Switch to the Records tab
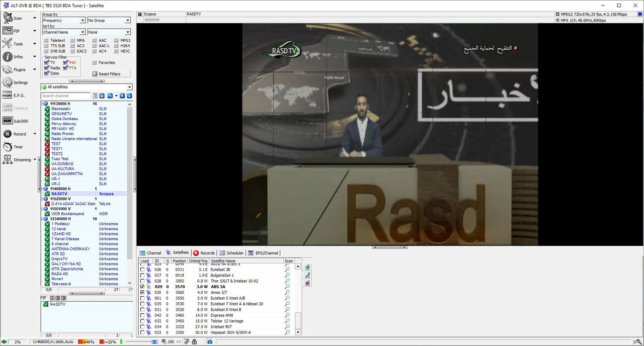This screenshot has width=644, height=346. (x=204, y=253)
